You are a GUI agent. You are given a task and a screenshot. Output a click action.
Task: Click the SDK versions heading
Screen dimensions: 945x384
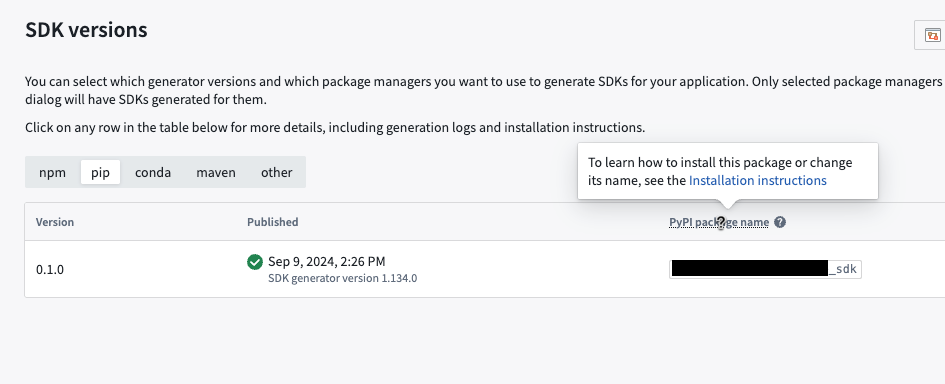pos(86,30)
